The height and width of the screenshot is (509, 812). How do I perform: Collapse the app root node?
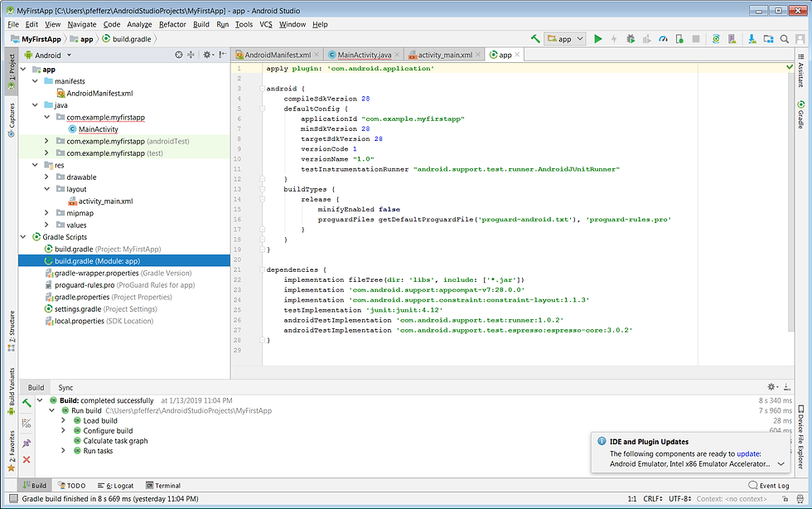click(23, 69)
